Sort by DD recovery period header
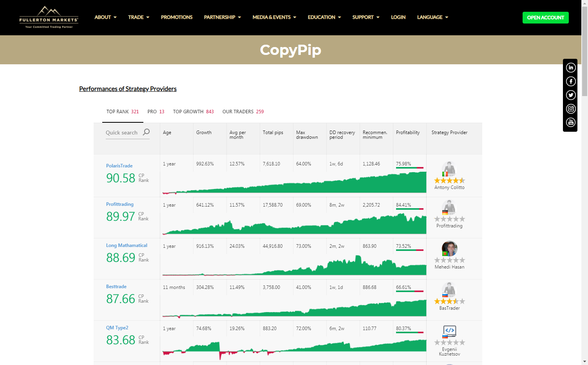 point(342,135)
